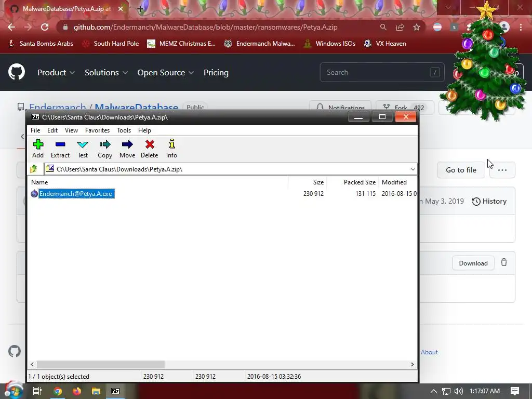Click the horizontal scrollbar thumb in 7-Zip
Image resolution: width=532 pixels, height=399 pixels.
point(101,364)
